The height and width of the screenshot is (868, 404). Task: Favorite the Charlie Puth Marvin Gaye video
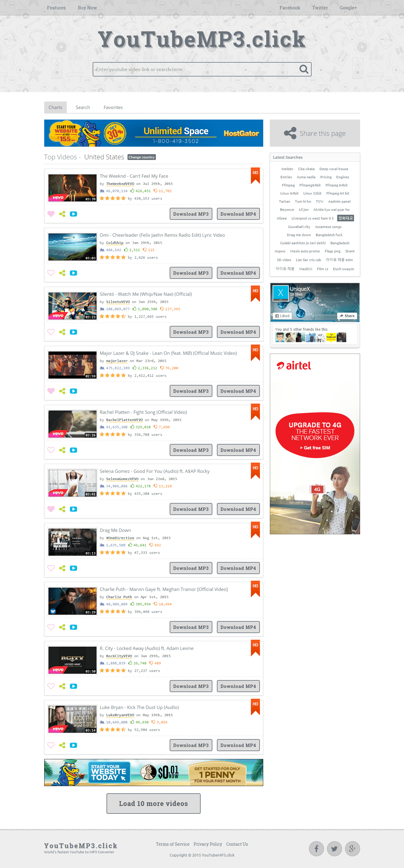click(51, 627)
